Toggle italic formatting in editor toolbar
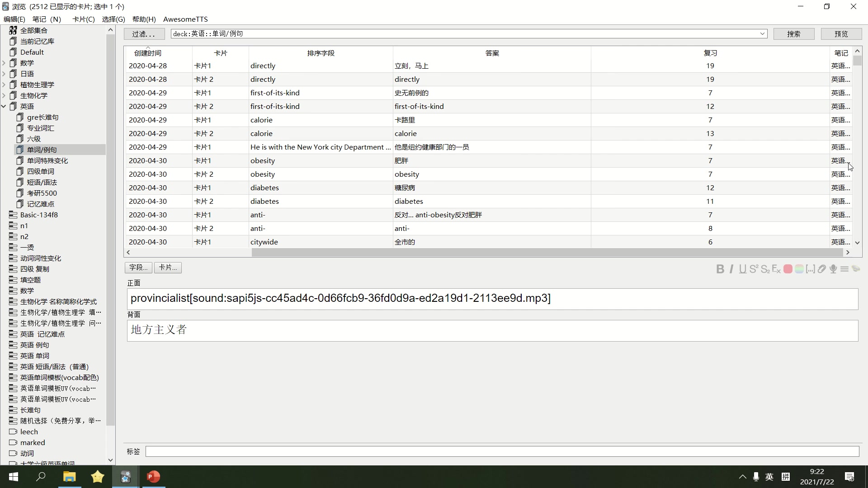The height and width of the screenshot is (488, 868). point(731,269)
